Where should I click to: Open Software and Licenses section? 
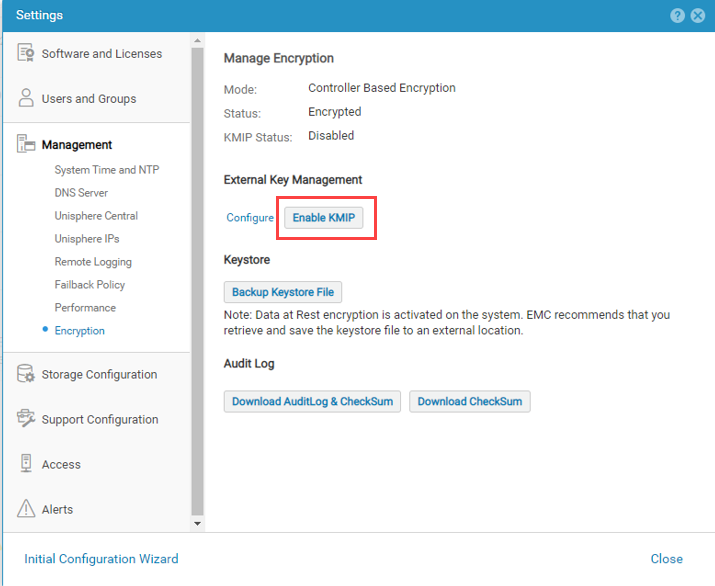pos(102,54)
